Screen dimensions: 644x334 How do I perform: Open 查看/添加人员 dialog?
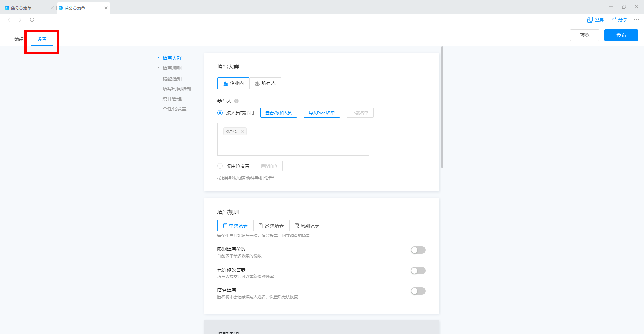[279, 113]
